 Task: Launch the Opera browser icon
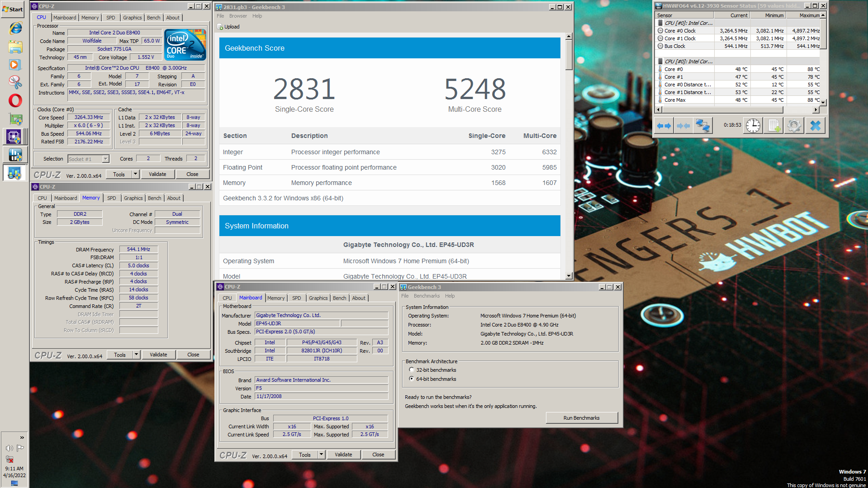coord(15,100)
